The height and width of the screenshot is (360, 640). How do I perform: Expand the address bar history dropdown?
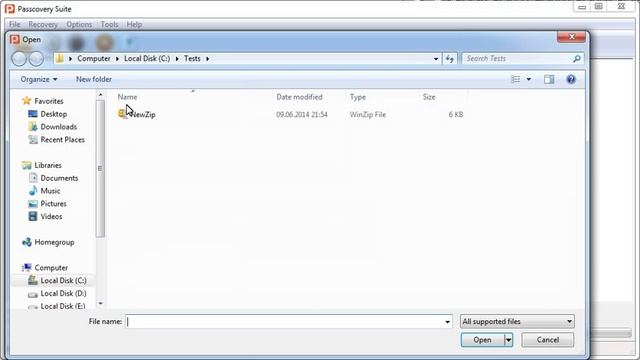click(436, 59)
